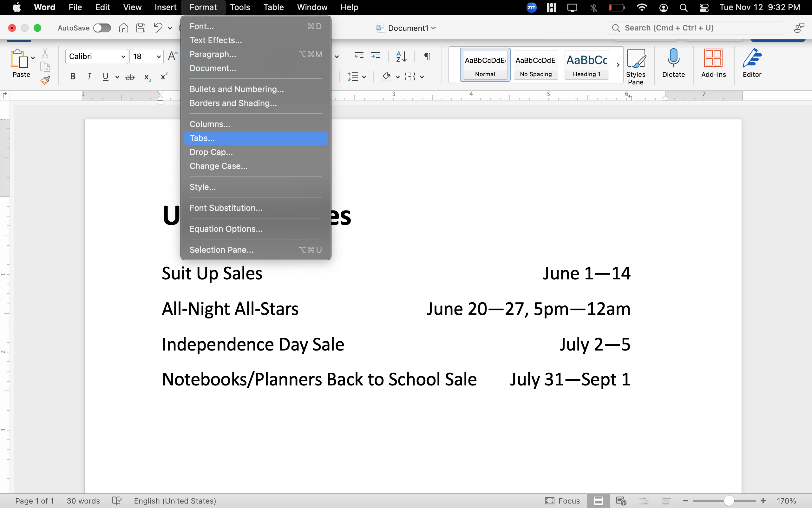
Task: Expand the line spacing dropdown arrow
Action: [364, 77]
